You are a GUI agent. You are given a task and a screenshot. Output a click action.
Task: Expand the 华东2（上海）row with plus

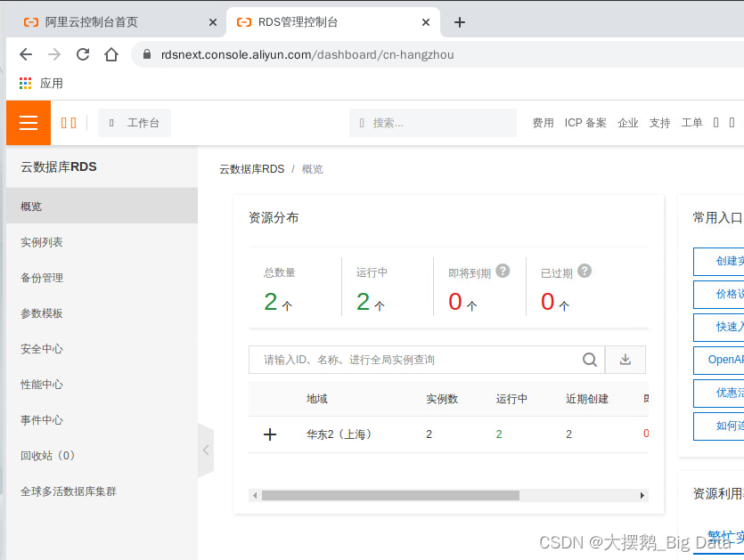click(270, 434)
